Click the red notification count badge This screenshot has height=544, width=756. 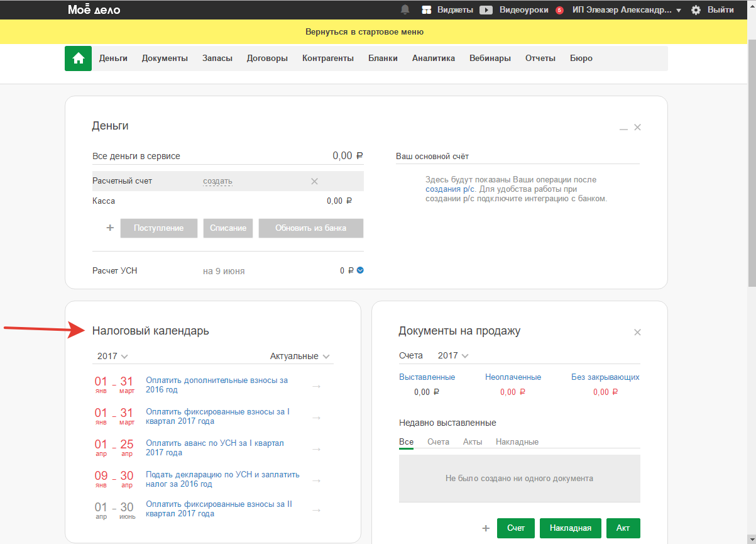tap(559, 10)
